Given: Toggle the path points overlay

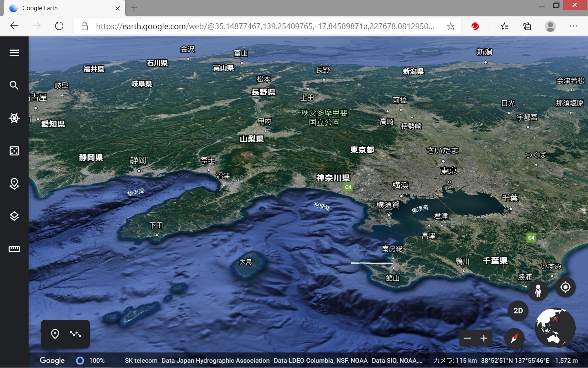Looking at the screenshot, I should click(x=75, y=334).
